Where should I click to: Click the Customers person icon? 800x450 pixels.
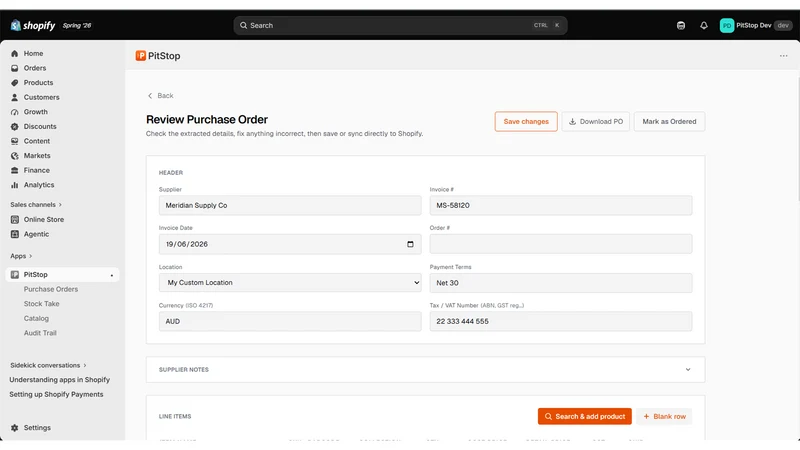click(14, 97)
